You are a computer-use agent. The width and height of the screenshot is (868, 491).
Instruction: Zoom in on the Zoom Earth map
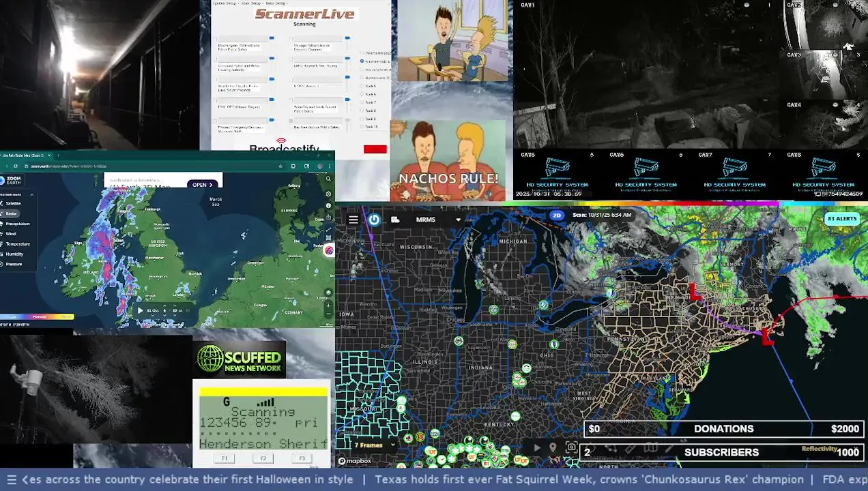(328, 305)
